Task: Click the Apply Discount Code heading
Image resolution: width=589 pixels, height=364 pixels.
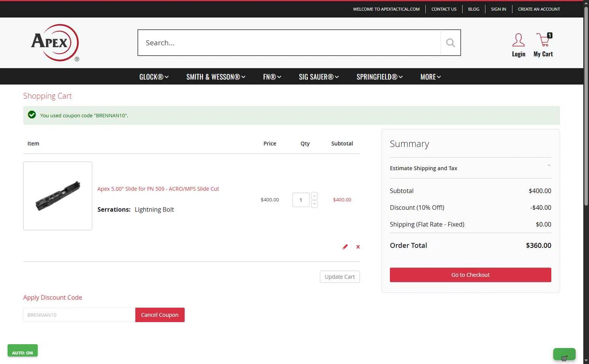Action: click(x=53, y=297)
